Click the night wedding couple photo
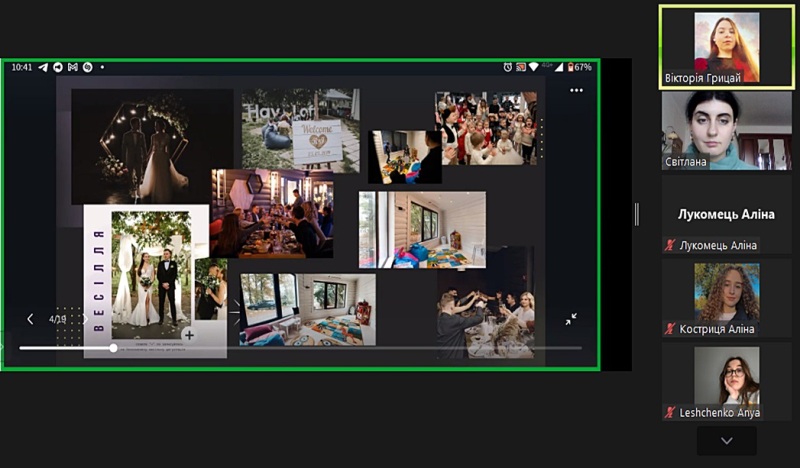The image size is (800, 468). click(152, 146)
